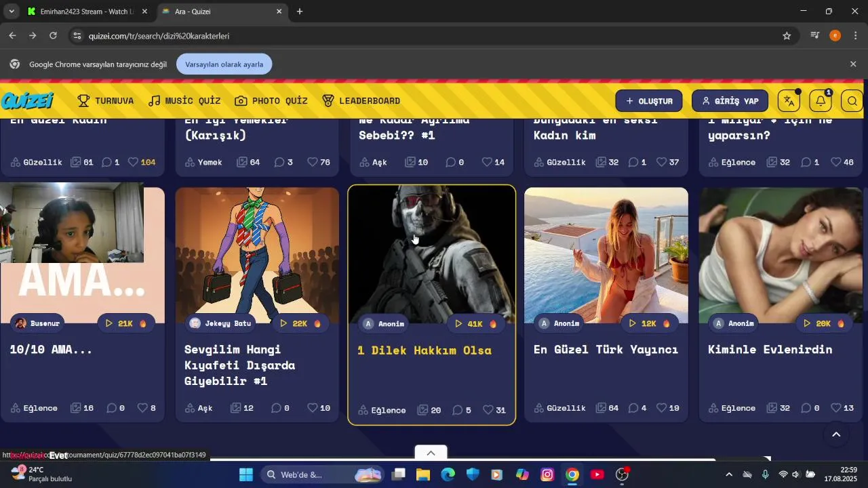Like the Sevgilim Hangi Kıyafeti quiz heart
The height and width of the screenshot is (488, 868).
(313, 408)
